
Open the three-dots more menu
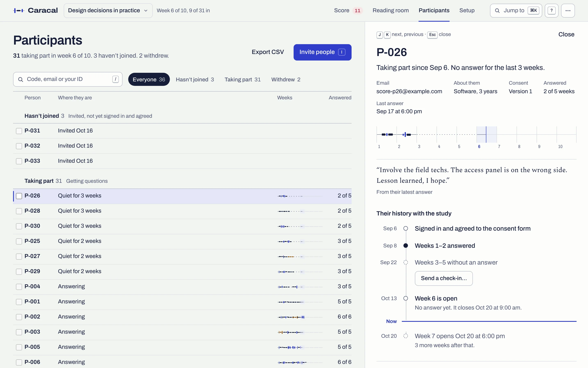pyautogui.click(x=568, y=10)
